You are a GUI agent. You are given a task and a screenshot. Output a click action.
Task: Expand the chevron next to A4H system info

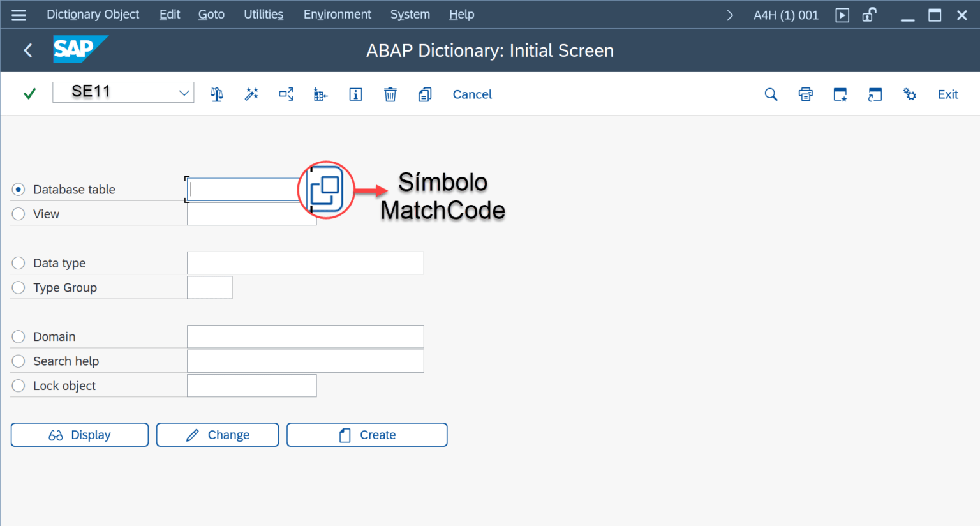point(730,15)
